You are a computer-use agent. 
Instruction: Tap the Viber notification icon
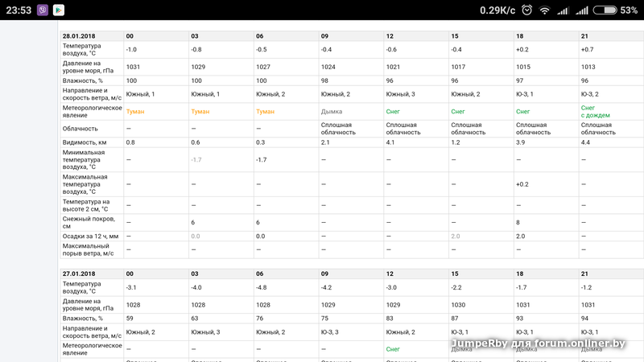tap(43, 10)
